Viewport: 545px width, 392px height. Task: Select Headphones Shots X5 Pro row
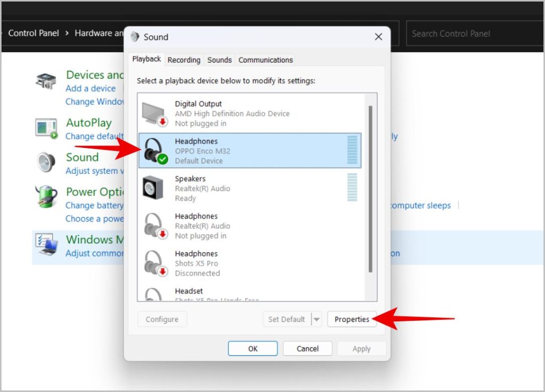(250, 263)
